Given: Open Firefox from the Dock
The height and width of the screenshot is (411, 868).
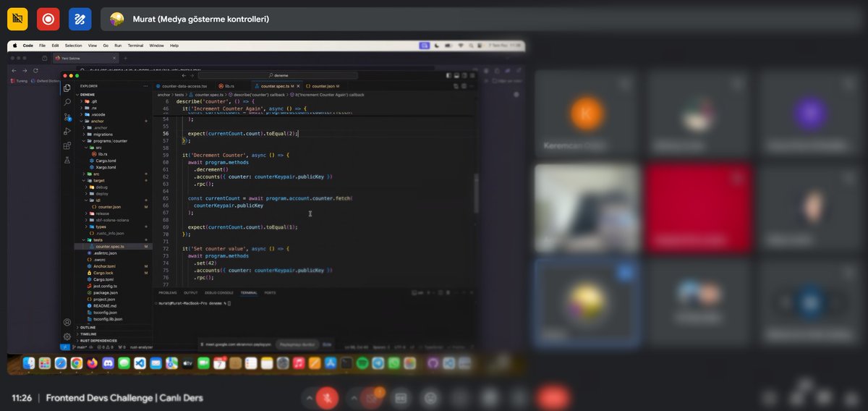Looking at the screenshot, I should (x=93, y=363).
